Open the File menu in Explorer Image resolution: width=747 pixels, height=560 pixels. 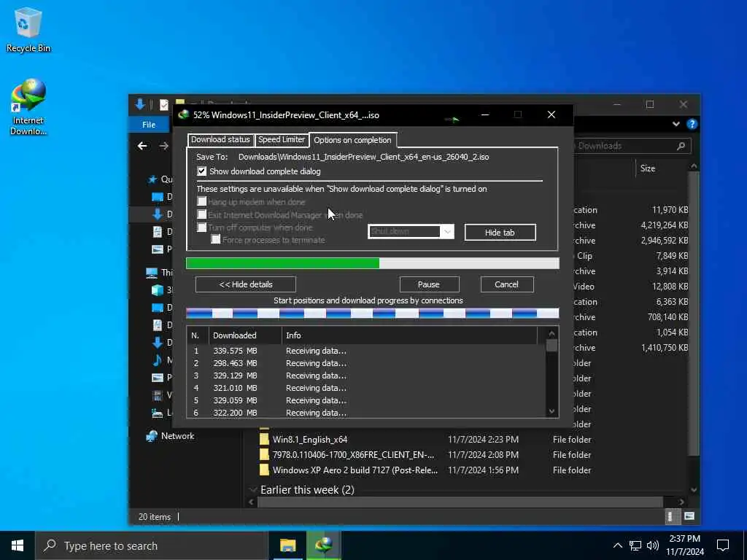[149, 125]
